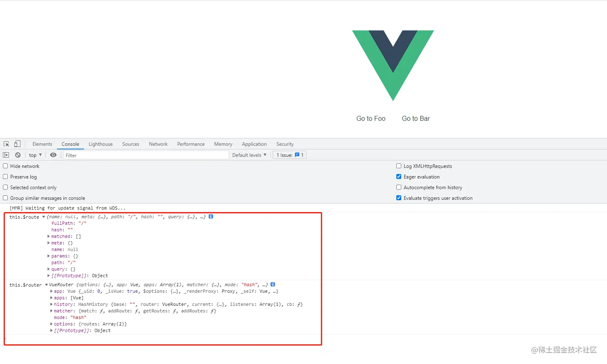
Task: Collapse the VueRouter object arrow
Action: [46, 285]
